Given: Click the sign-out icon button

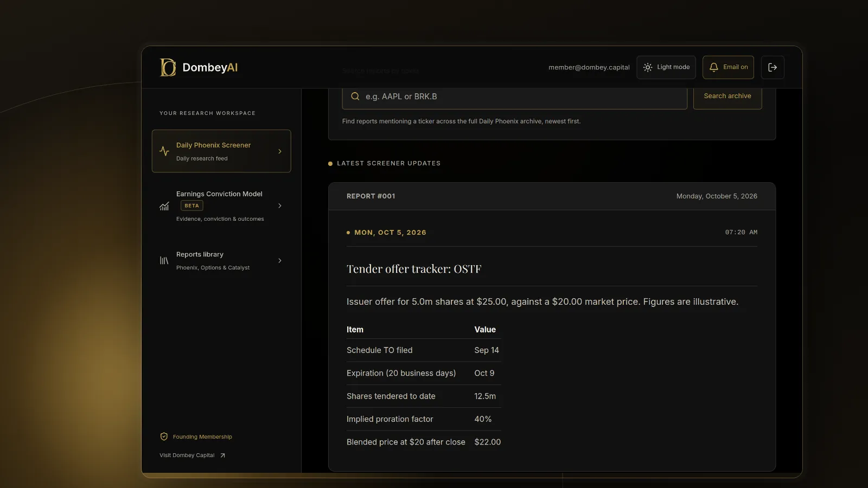Looking at the screenshot, I should (773, 67).
